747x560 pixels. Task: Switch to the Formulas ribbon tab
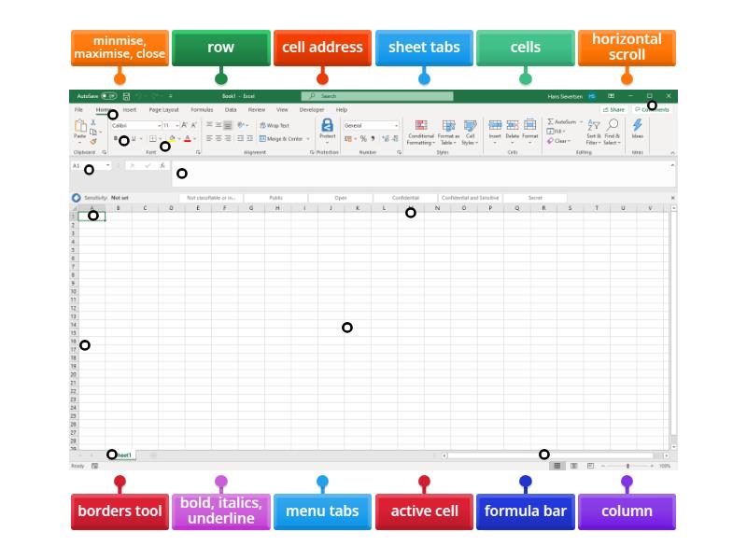201,110
